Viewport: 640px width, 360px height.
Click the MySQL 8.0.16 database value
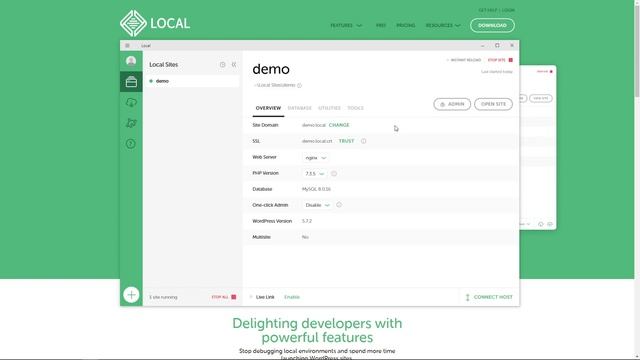(316, 189)
